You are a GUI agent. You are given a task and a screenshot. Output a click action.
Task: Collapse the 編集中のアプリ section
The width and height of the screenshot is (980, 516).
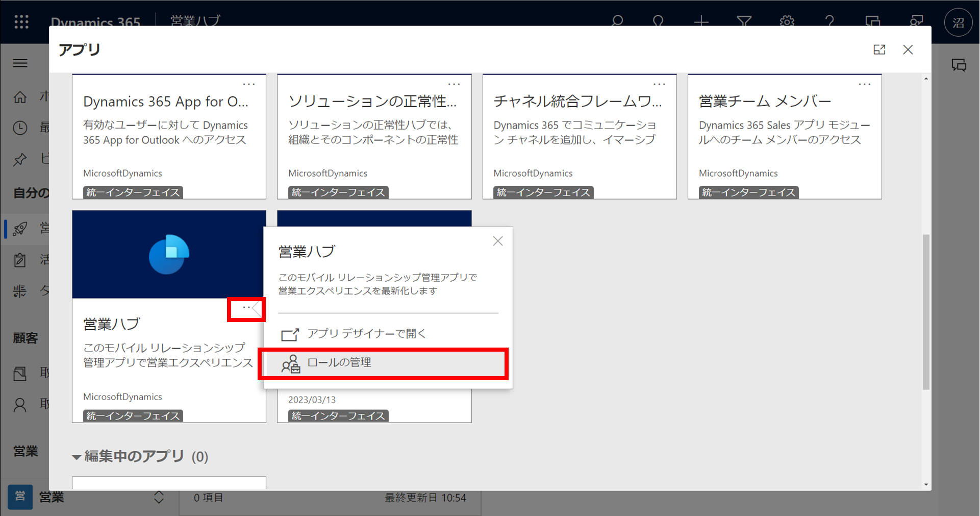tap(77, 457)
